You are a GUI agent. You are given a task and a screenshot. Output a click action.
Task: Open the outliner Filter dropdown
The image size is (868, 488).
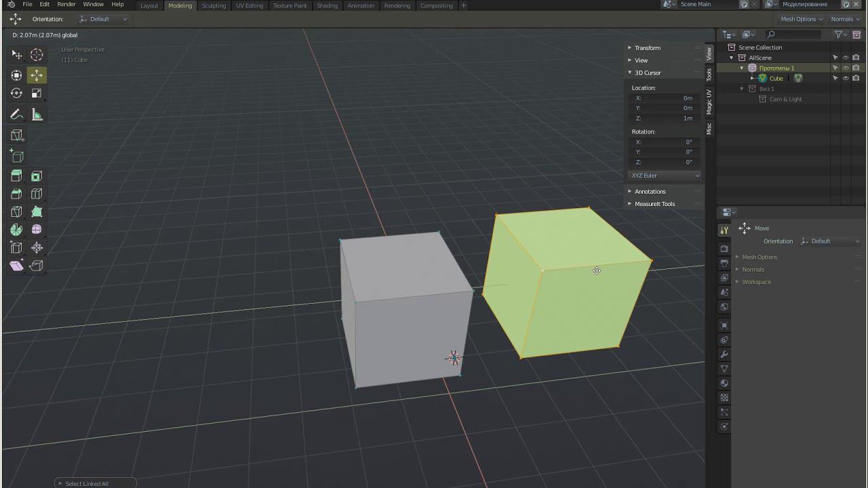pos(841,35)
